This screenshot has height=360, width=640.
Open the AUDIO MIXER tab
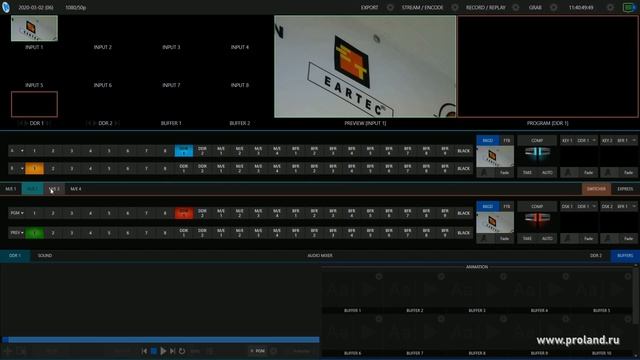(320, 256)
